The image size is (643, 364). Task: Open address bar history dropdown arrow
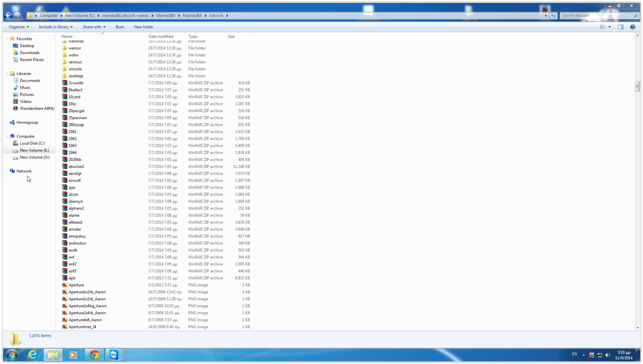pyautogui.click(x=546, y=16)
